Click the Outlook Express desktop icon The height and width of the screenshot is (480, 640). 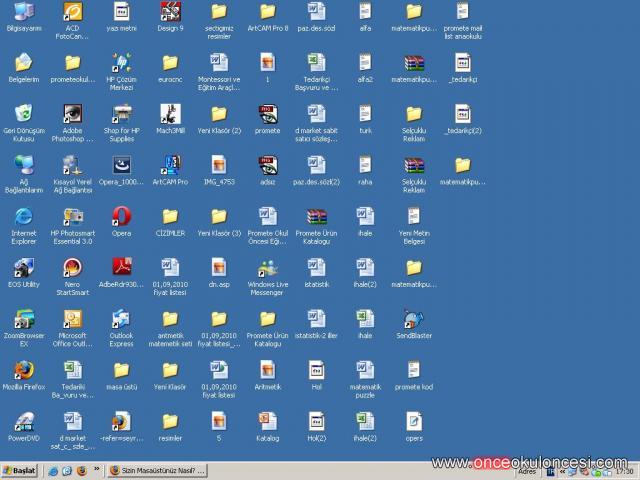[121, 319]
